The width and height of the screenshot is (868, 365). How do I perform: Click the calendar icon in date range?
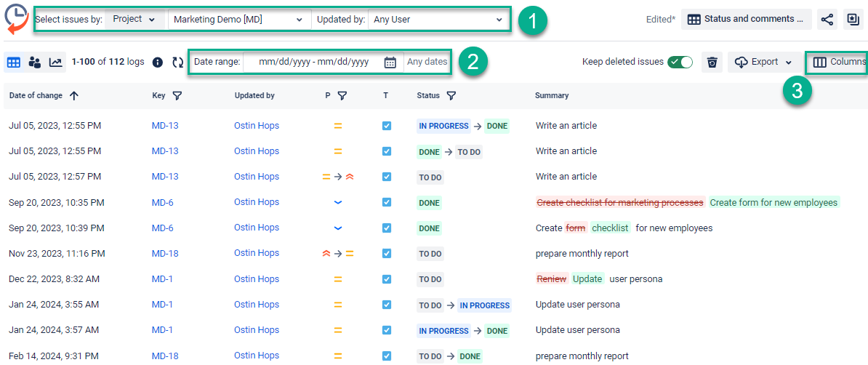coord(390,63)
